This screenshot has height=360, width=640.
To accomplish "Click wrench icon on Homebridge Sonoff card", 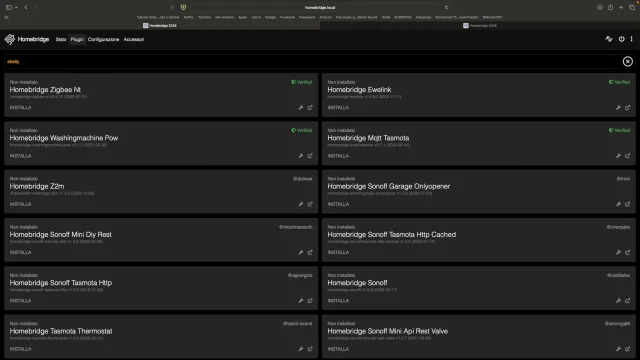I will (618, 301).
